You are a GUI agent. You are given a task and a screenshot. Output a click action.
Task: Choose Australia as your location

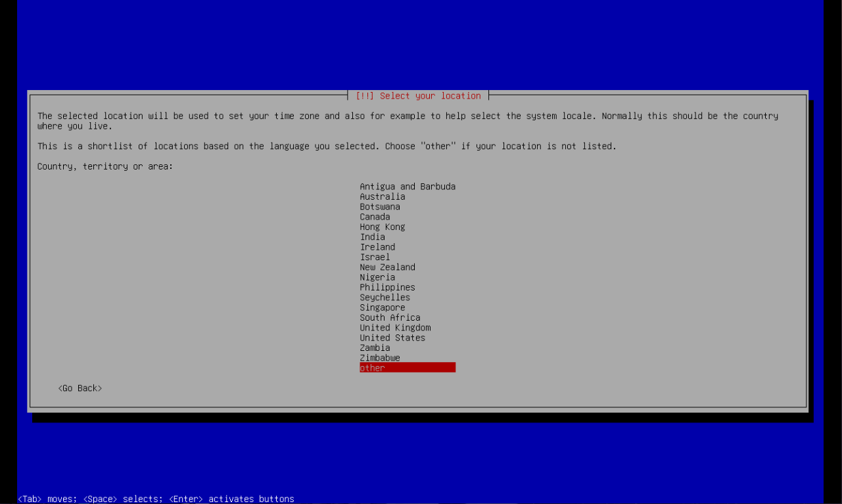coord(382,196)
